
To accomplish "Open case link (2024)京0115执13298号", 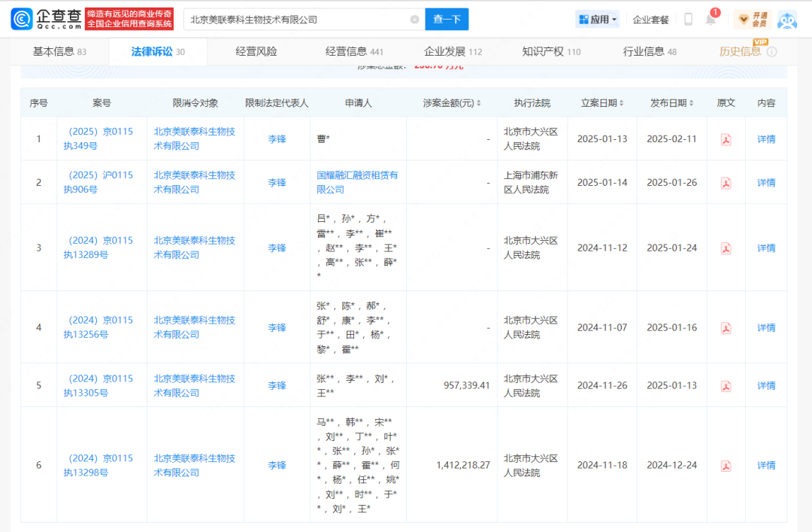I will click(98, 465).
